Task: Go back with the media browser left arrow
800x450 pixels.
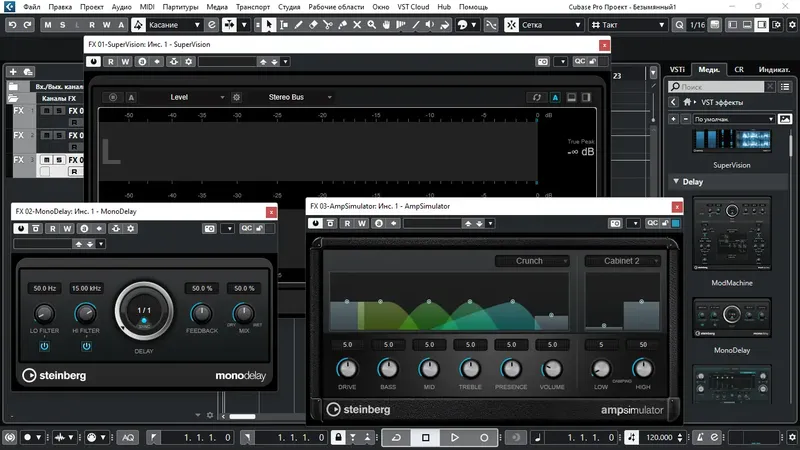Action: point(673,102)
